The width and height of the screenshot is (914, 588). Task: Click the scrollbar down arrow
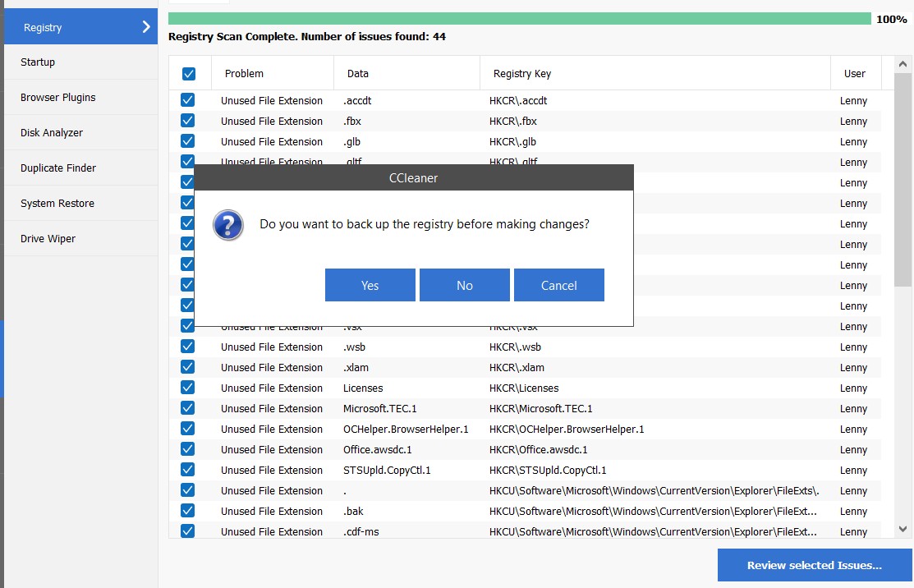(x=903, y=529)
